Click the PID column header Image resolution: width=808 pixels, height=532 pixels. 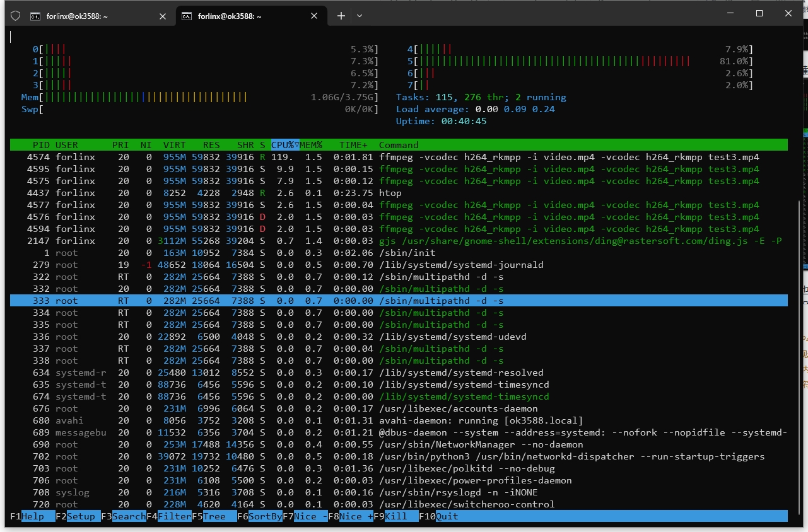tap(41, 145)
